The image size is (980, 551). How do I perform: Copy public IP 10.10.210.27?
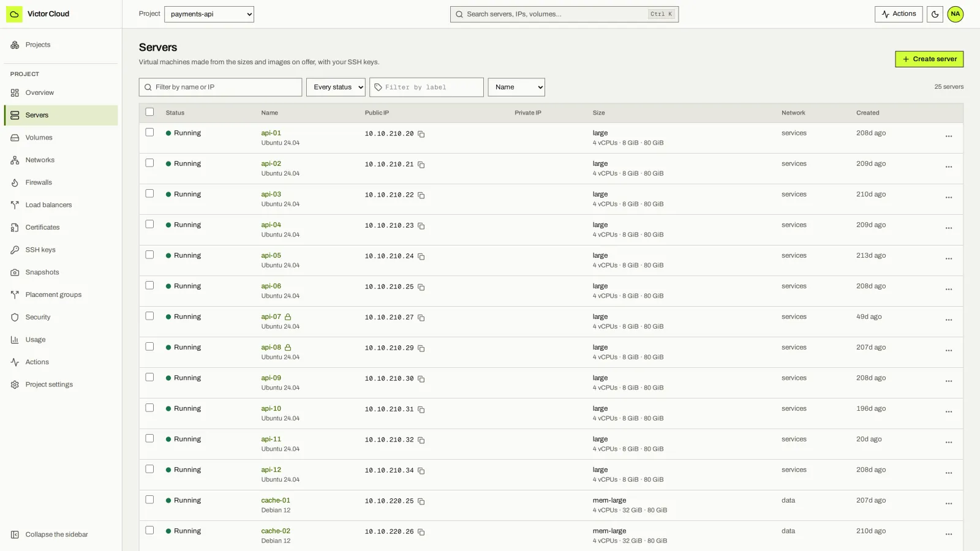(421, 318)
